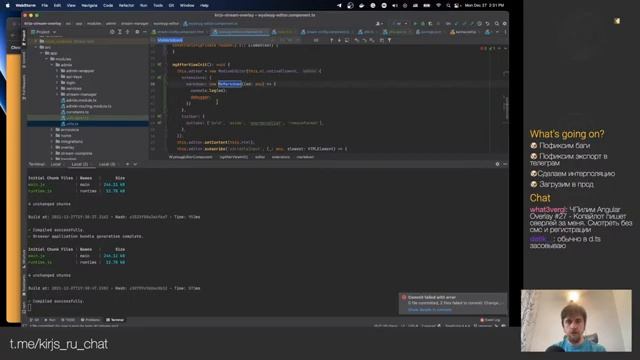Image resolution: width=640 pixels, height=360 pixels.
Task: Click Show details in console link
Action: click(x=430, y=310)
